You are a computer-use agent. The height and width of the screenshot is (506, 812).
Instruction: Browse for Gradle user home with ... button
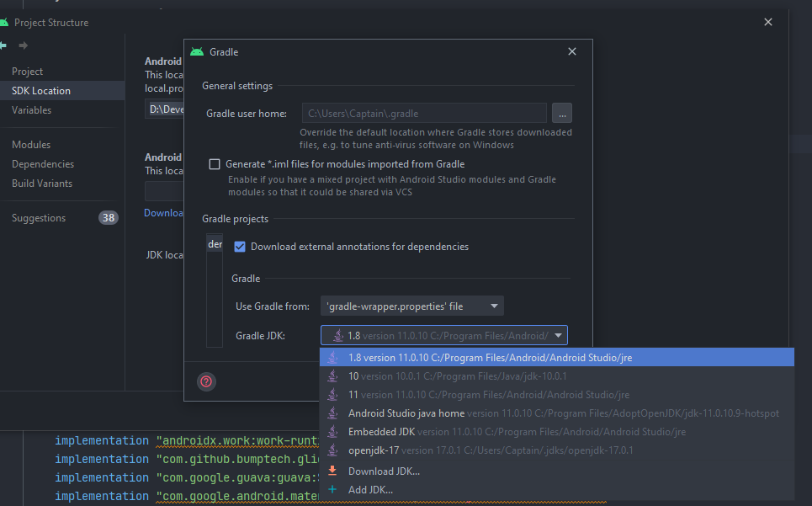[x=562, y=113]
